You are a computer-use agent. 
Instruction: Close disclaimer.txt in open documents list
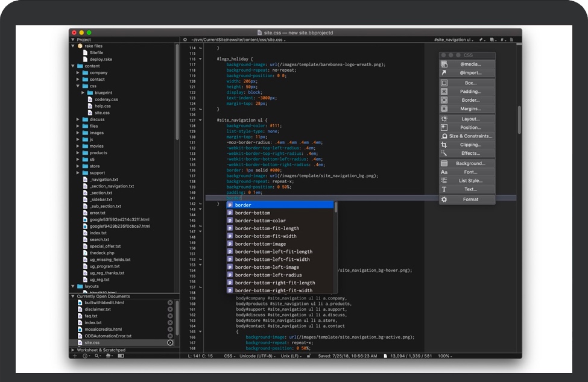(170, 309)
